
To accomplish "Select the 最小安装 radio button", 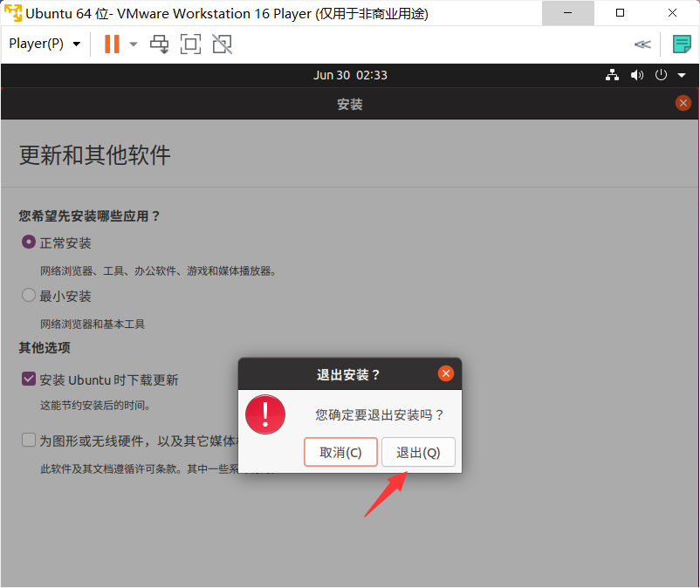I will pyautogui.click(x=29, y=296).
